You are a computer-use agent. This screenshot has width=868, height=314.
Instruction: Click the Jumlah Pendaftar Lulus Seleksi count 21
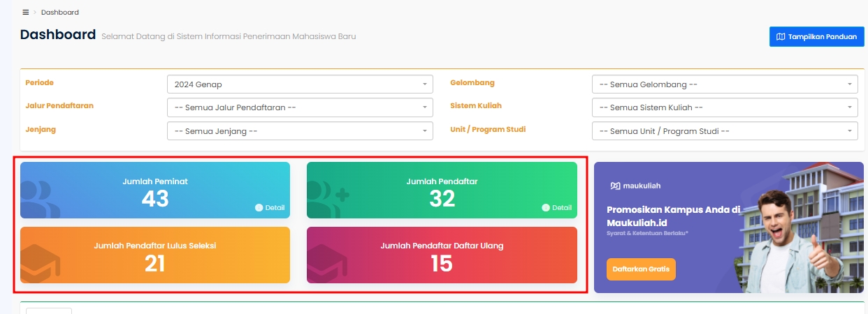pos(154,263)
